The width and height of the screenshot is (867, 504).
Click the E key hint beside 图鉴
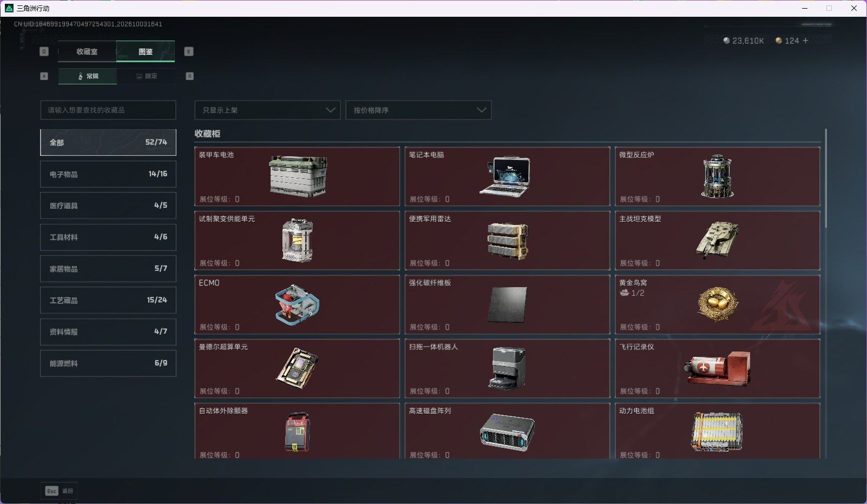pyautogui.click(x=189, y=52)
